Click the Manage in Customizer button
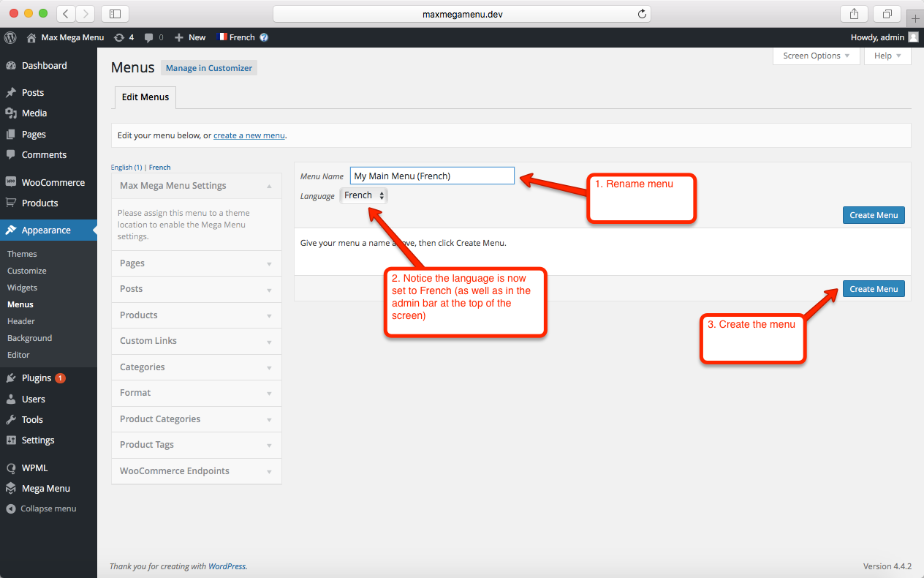This screenshot has height=578, width=924. tap(209, 68)
